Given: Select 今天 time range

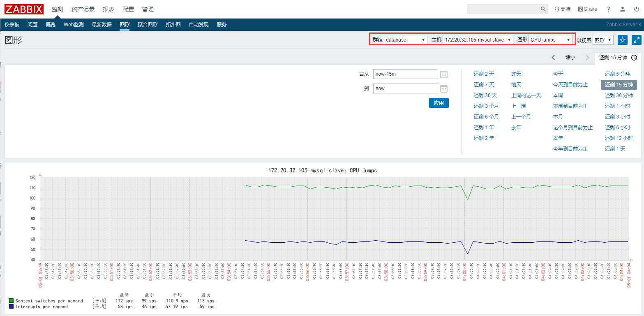Looking at the screenshot, I should point(558,74).
